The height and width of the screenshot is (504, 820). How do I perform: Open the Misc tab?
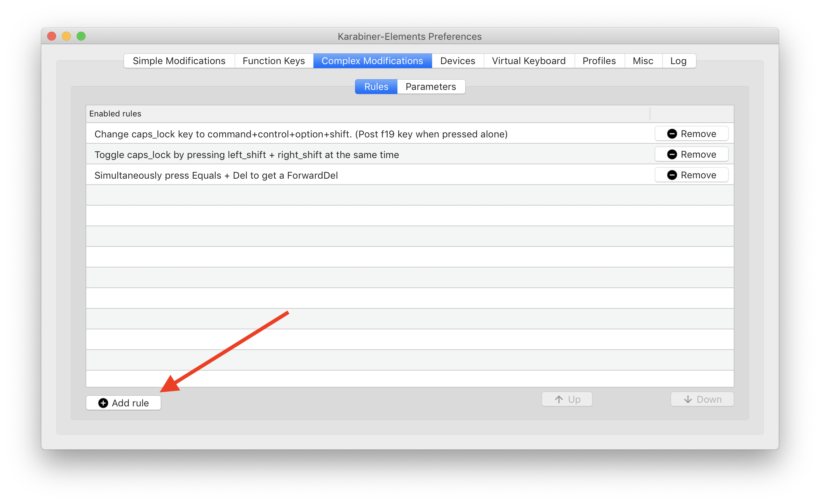pos(643,61)
